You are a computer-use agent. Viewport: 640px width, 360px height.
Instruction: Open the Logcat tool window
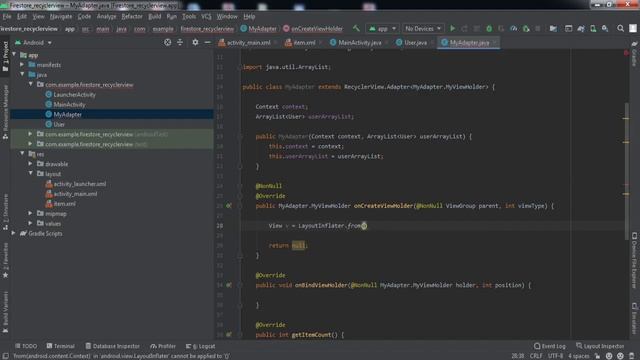(200, 346)
